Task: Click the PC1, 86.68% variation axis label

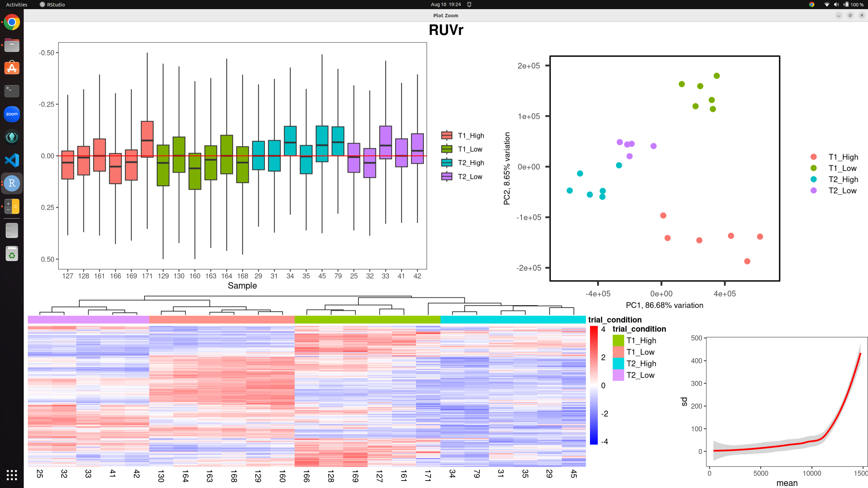Action: tap(665, 305)
